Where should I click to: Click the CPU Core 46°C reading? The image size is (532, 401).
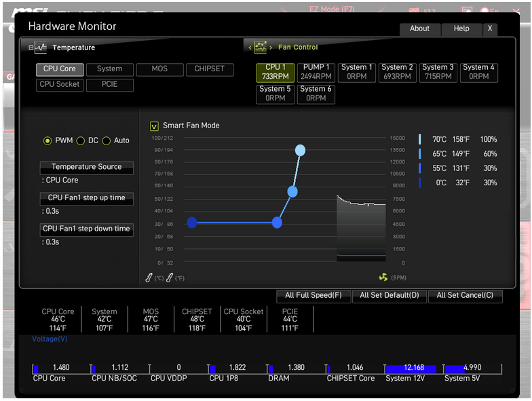click(58, 320)
